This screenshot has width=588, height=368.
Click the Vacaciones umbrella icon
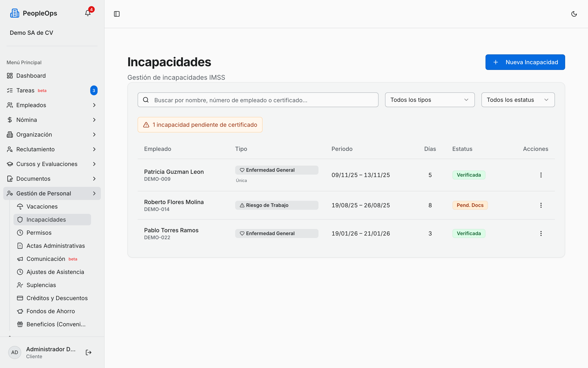(x=20, y=206)
